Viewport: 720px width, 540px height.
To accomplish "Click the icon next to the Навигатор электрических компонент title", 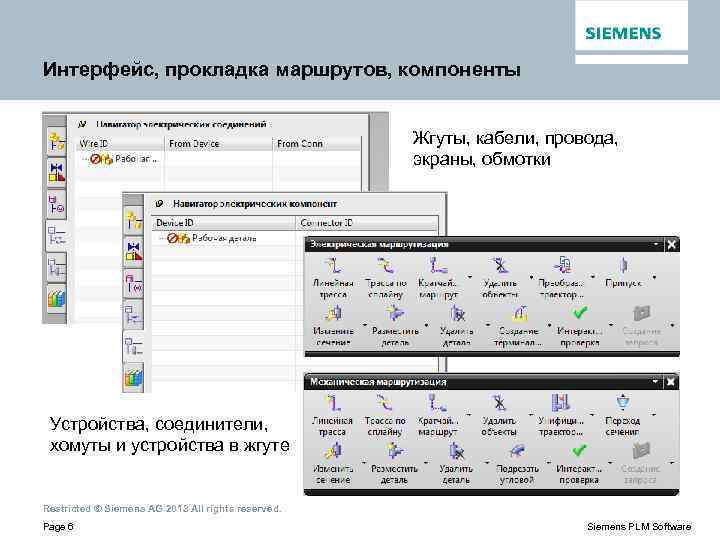I will [x=159, y=203].
